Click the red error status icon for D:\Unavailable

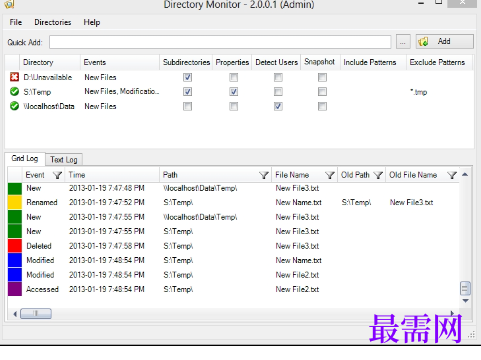(x=14, y=77)
